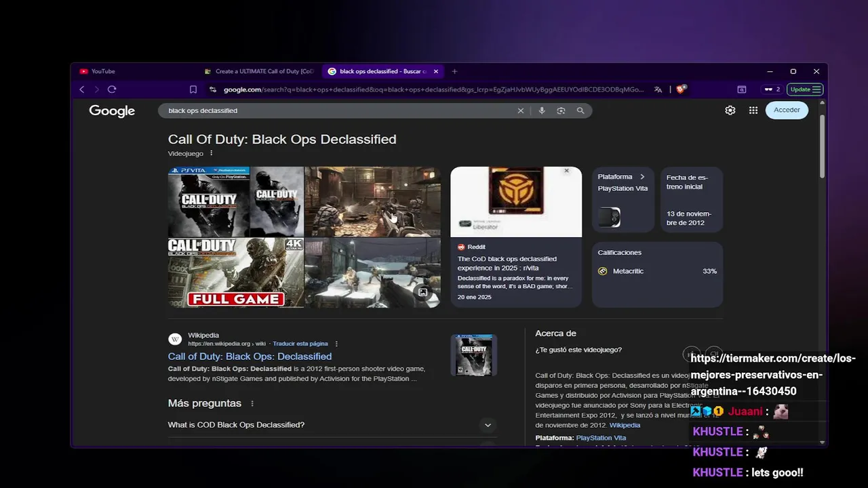
Task: Click the Reddit Liberator logo image
Action: coord(516,202)
